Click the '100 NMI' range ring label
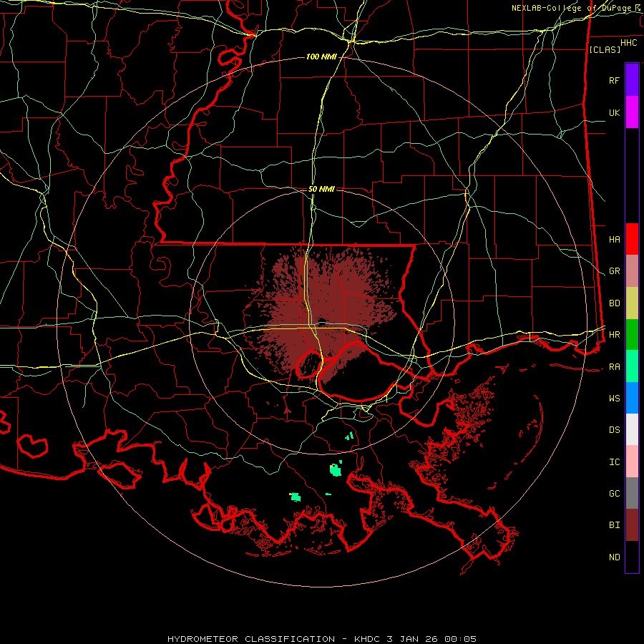The width and height of the screenshot is (644, 644). (321, 57)
